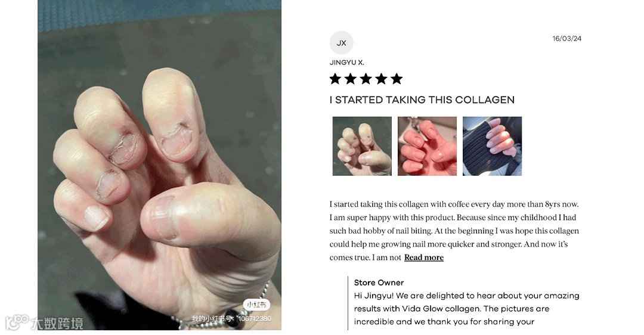The image size is (644, 335).
Task: Expand review with Read more link
Action: point(424,258)
